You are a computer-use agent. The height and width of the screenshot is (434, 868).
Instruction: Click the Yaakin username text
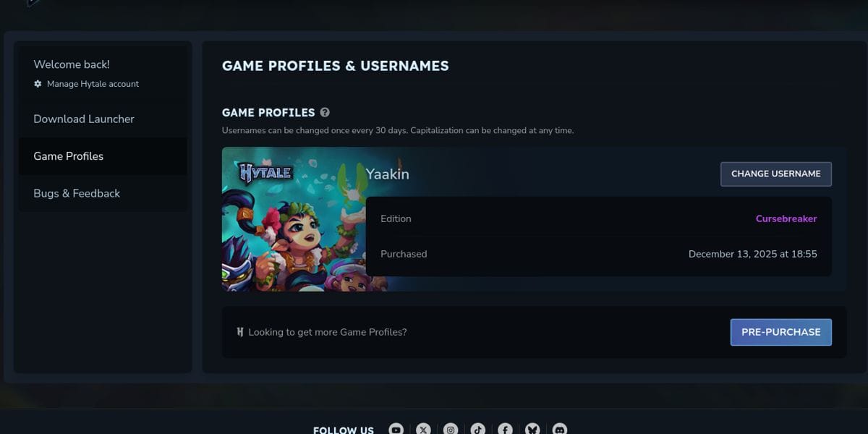(387, 174)
